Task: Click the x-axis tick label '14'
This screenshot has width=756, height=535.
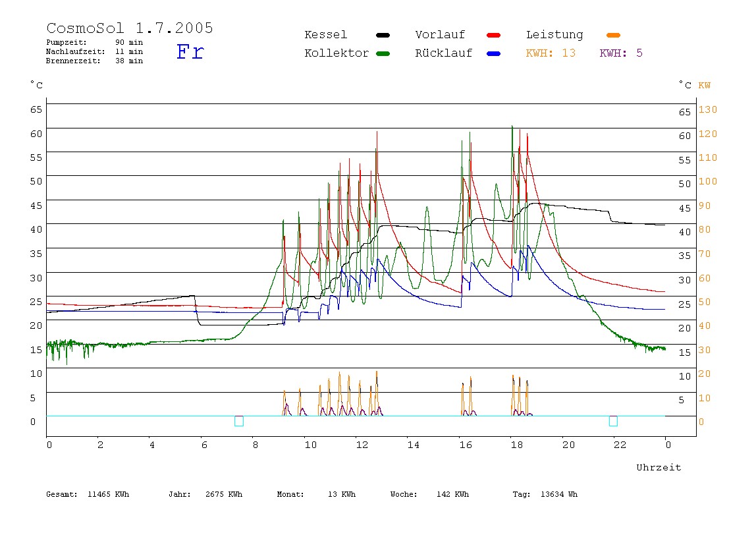Action: 414,445
